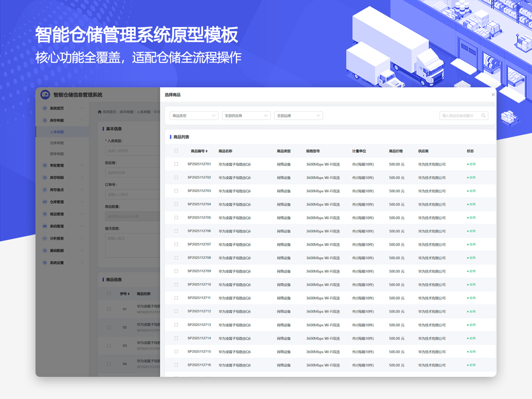Close the 选择商品 dialog
Screen dimensions: 532x399
point(493,95)
